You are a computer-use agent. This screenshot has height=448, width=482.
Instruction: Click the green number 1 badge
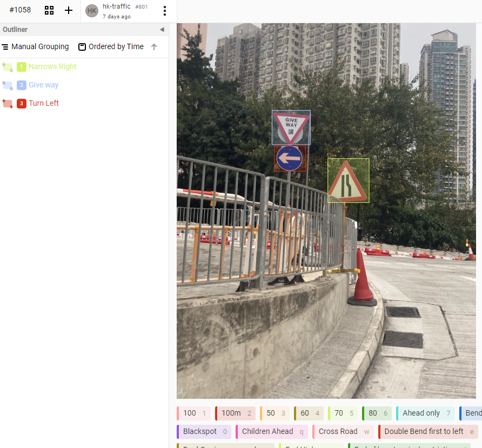(22, 66)
